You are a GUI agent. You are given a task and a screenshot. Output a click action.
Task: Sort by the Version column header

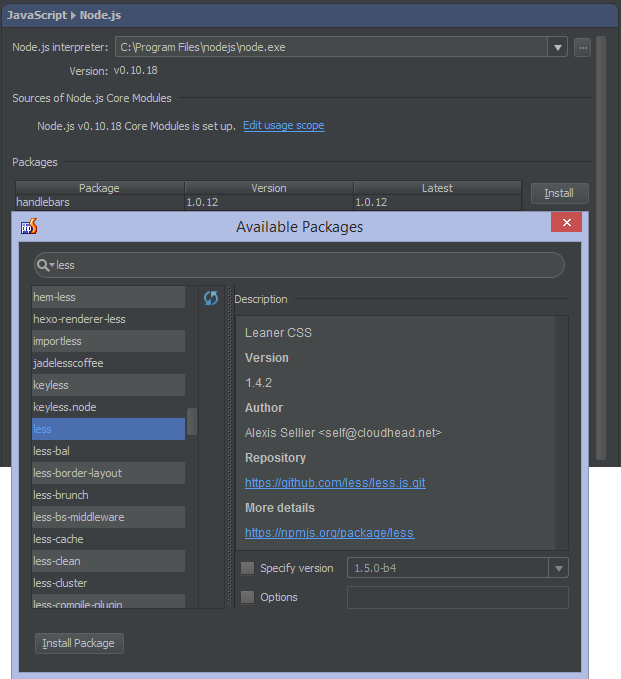(269, 188)
